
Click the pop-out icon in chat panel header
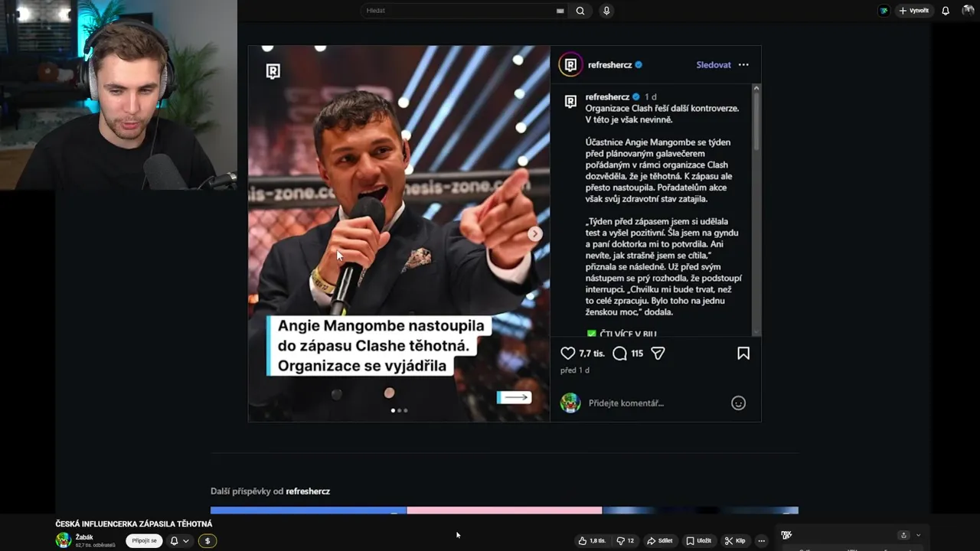903,535
